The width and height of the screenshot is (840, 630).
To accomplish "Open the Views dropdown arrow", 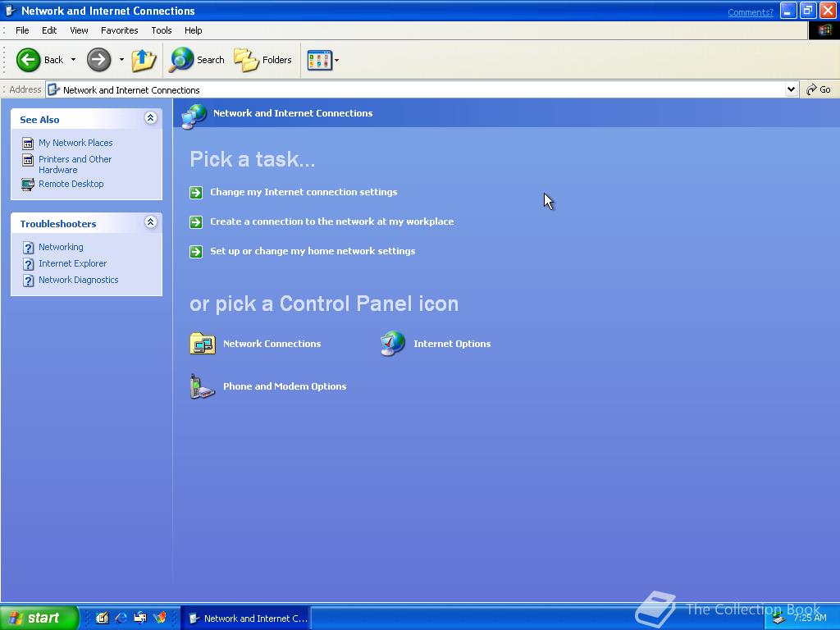I will click(336, 60).
